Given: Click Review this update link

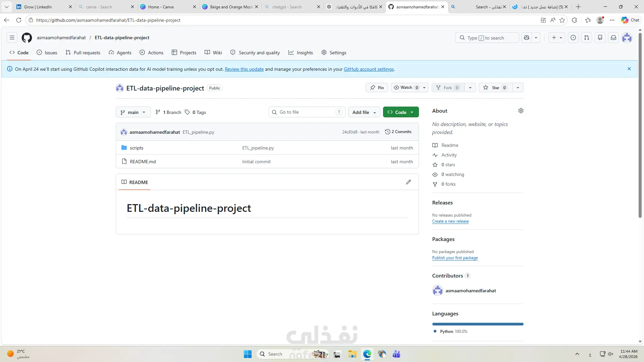Looking at the screenshot, I should (x=244, y=69).
